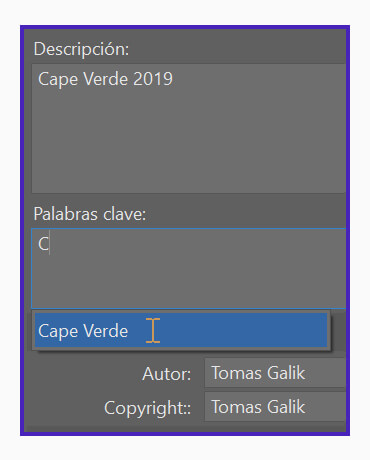
Task: Place cursor after typed letter C in keywords
Action: click(50, 244)
